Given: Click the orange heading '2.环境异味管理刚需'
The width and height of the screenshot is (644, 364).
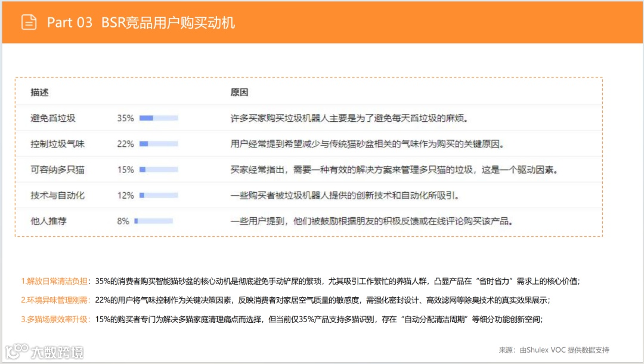Looking at the screenshot, I should 54,300.
